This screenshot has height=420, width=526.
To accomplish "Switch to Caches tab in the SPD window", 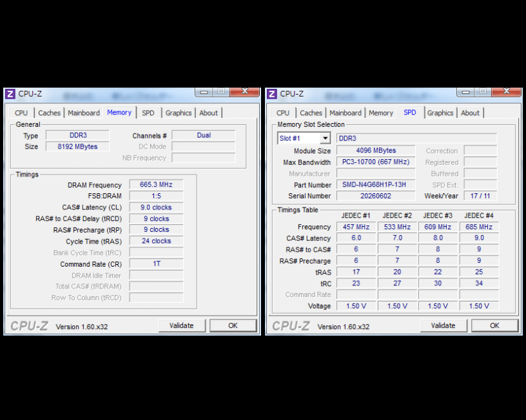I will pos(311,113).
